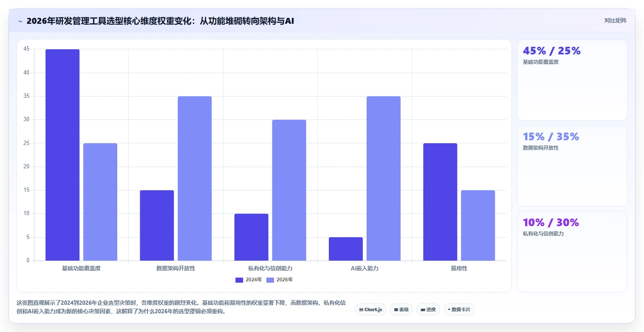Click the 45% / 25% card value
Screen dimensions: 644x332
tap(551, 51)
